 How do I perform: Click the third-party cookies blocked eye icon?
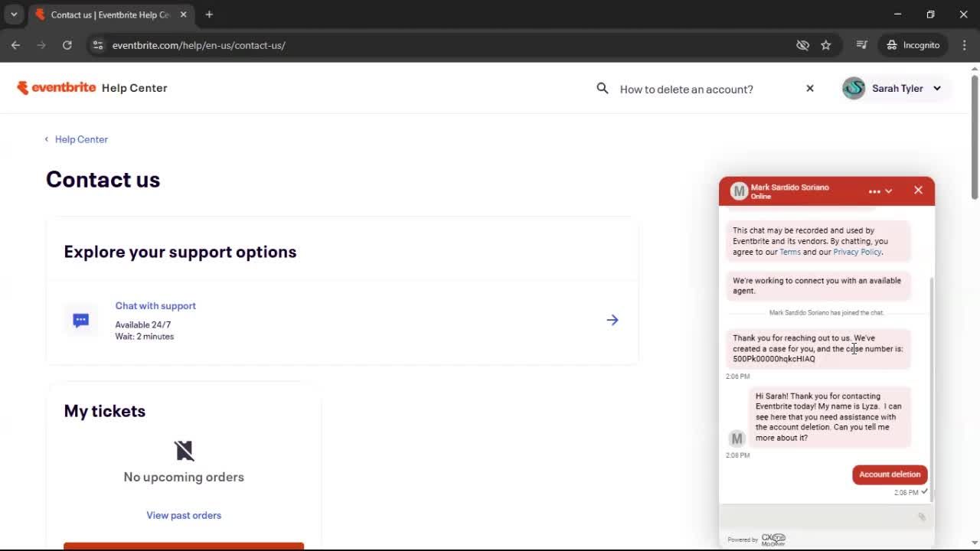tap(802, 45)
